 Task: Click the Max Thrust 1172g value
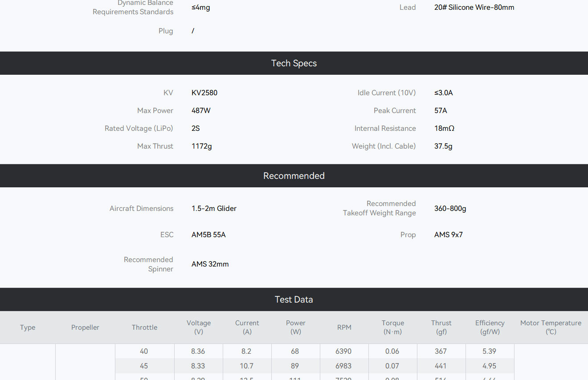point(202,146)
